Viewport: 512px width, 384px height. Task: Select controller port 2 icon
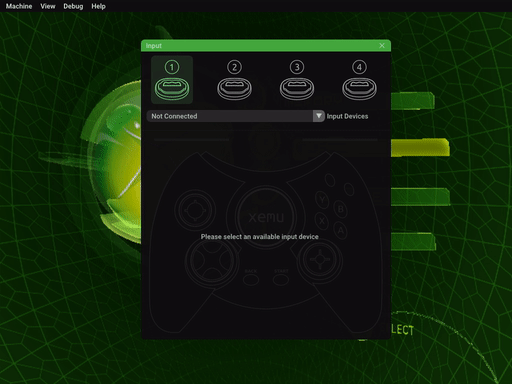[234, 80]
